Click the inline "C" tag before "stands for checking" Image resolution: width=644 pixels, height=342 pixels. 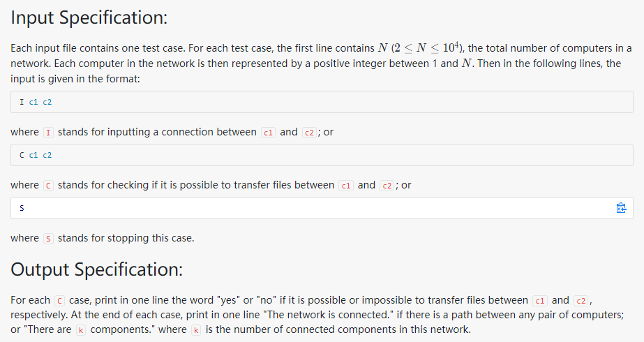[x=48, y=186]
